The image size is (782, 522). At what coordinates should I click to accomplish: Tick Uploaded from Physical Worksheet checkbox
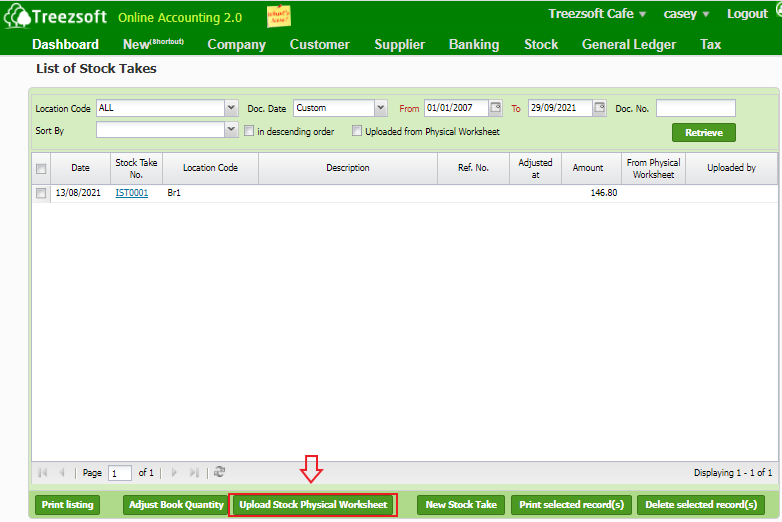coord(357,131)
